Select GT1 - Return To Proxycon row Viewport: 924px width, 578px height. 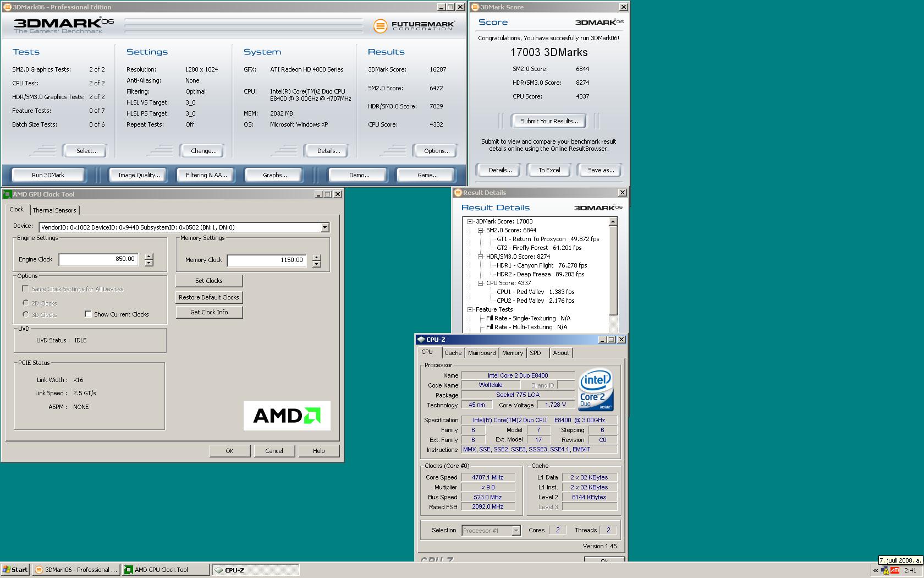[x=548, y=239]
